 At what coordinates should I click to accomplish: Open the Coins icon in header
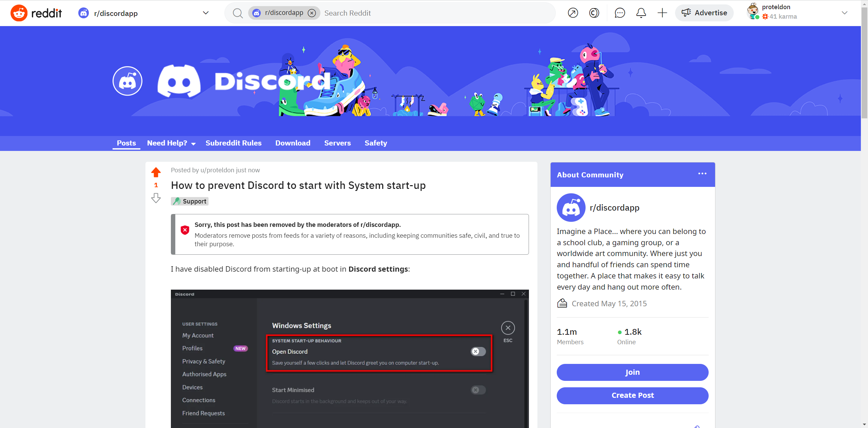(x=594, y=13)
